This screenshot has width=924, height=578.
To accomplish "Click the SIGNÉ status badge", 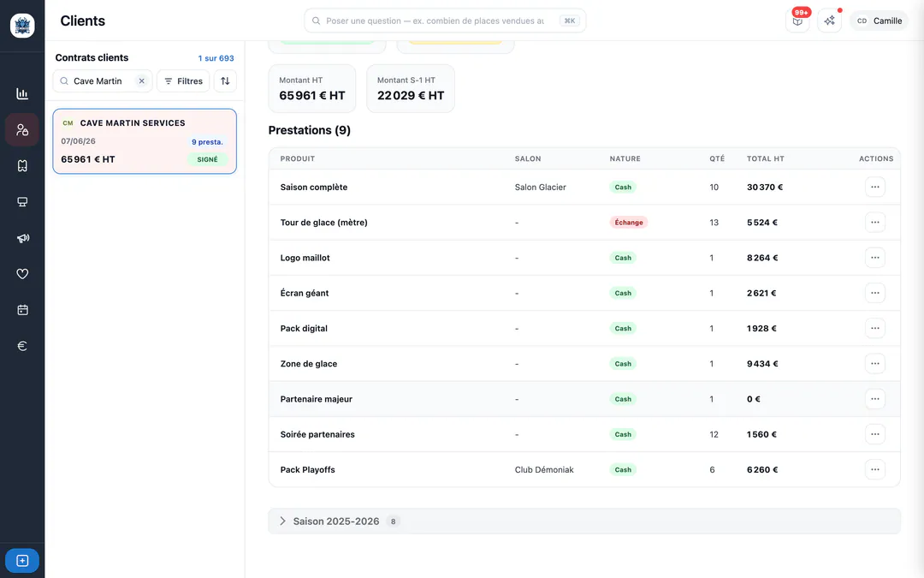I will click(207, 159).
